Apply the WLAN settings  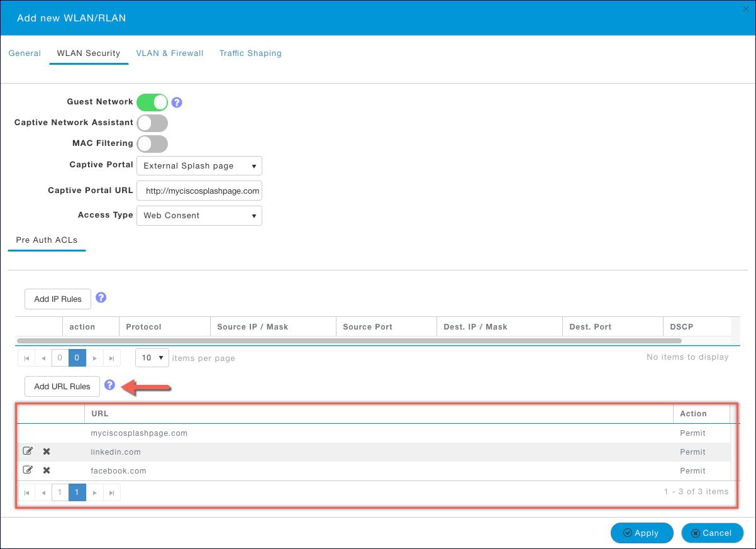coord(642,533)
